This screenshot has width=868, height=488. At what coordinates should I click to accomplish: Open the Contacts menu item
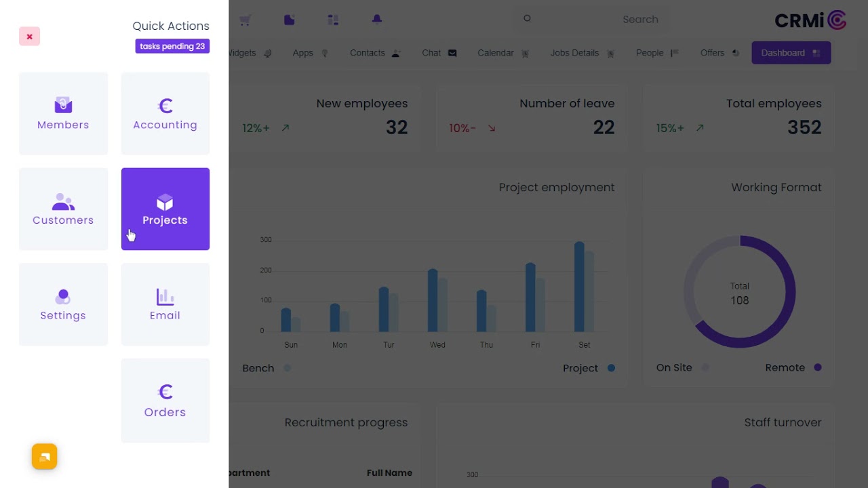pos(376,53)
